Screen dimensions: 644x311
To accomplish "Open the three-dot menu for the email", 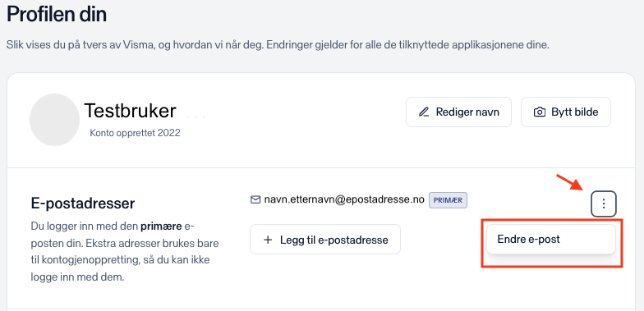I will [x=603, y=204].
